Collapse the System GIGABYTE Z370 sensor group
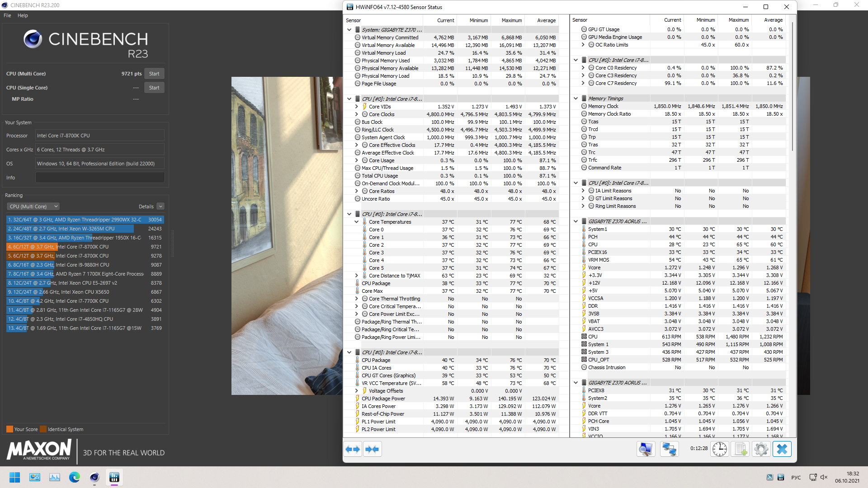Image resolution: width=868 pixels, height=488 pixels. point(349,30)
